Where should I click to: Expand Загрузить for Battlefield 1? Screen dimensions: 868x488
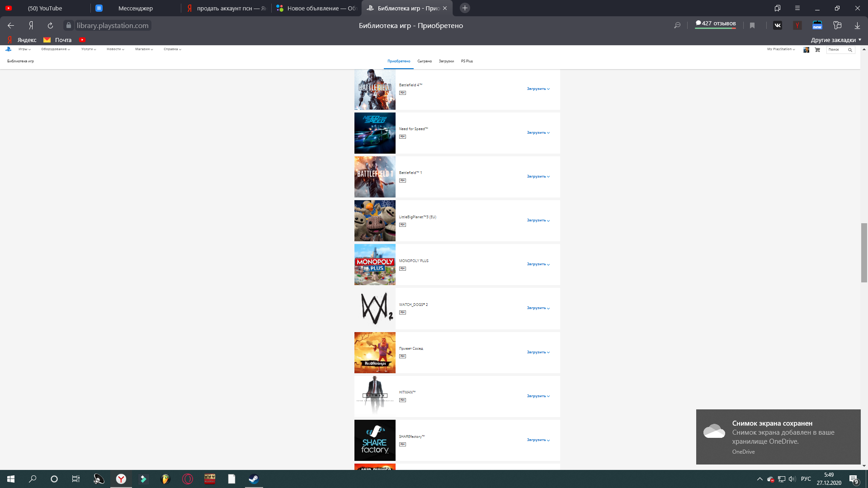tap(538, 177)
